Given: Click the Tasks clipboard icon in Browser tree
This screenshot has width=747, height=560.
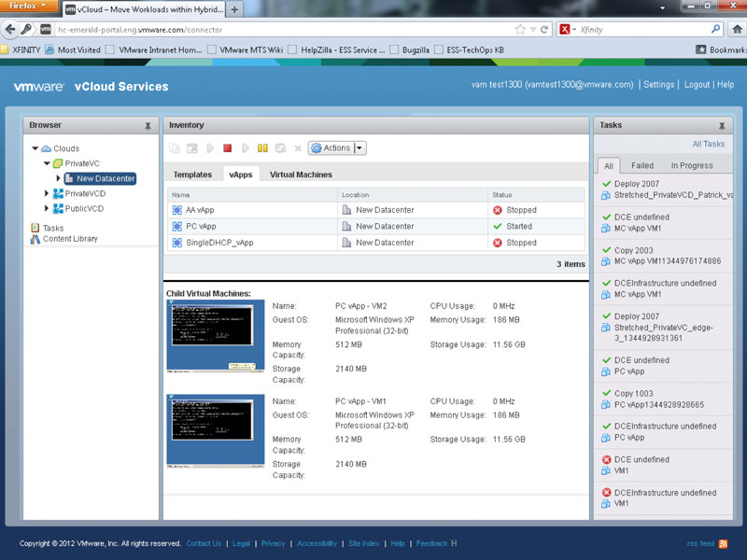Looking at the screenshot, I should tap(35, 228).
